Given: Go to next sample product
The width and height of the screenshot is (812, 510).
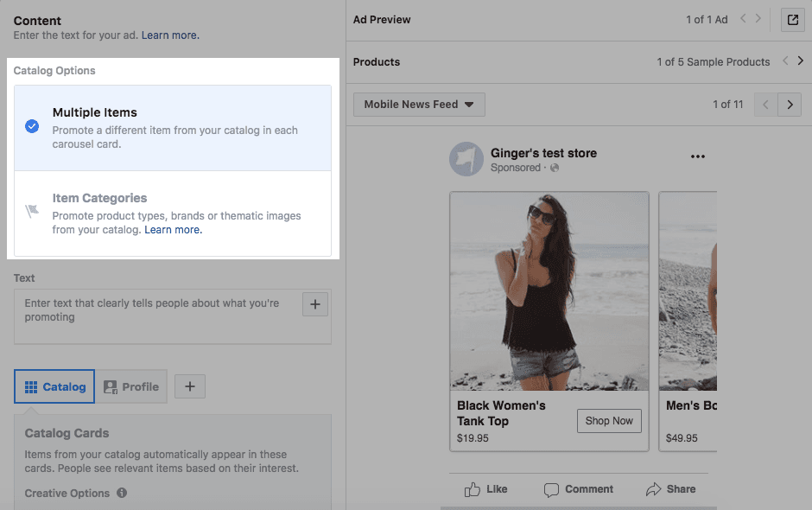Looking at the screenshot, I should 800,61.
